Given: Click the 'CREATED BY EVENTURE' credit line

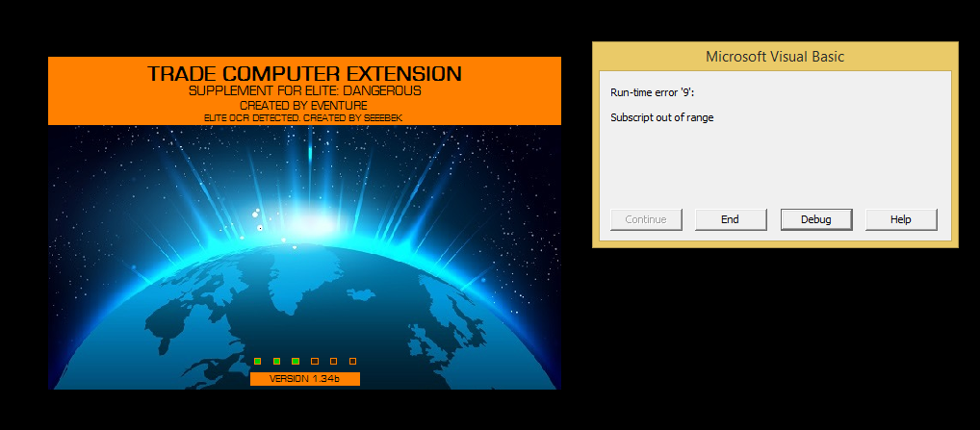Looking at the screenshot, I should 304,106.
